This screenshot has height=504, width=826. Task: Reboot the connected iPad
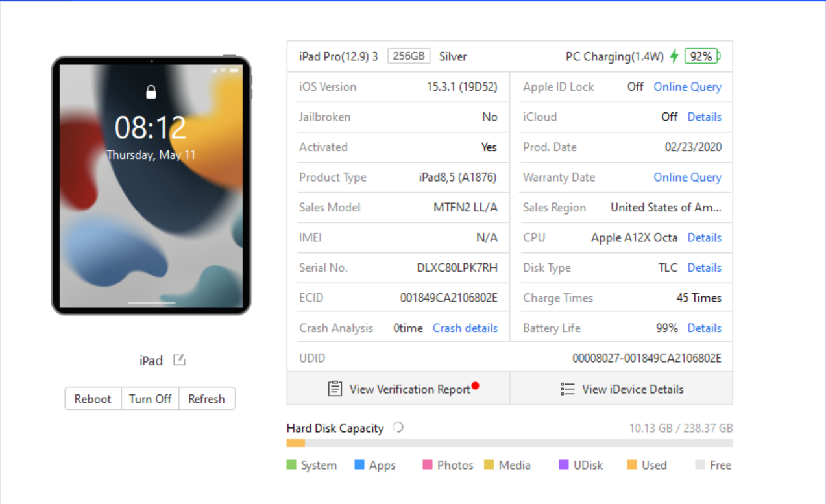click(93, 398)
